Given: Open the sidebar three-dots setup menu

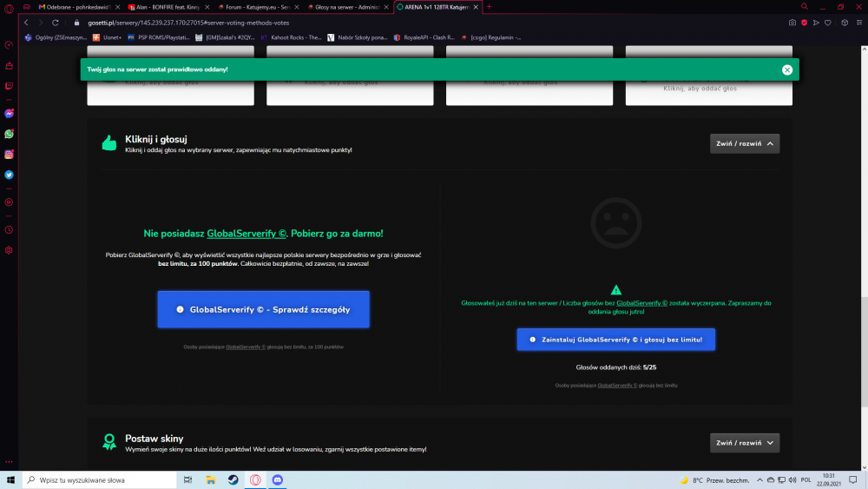Looking at the screenshot, I should click(9, 461).
